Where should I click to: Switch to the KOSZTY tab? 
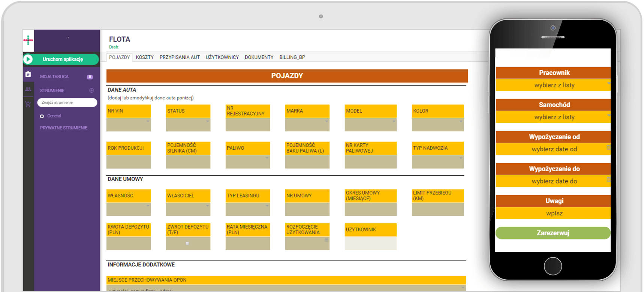(x=145, y=57)
